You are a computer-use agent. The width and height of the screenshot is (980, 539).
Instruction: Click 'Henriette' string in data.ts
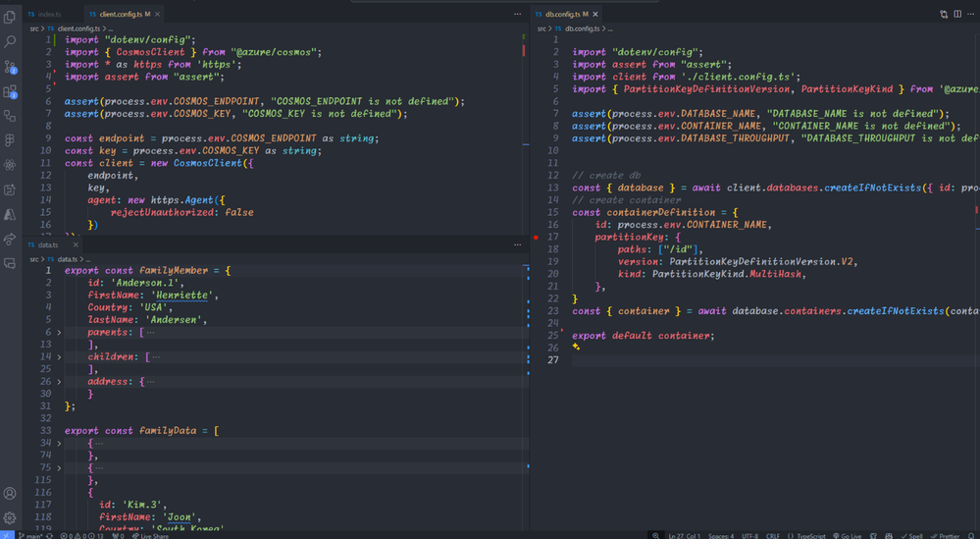(182, 296)
